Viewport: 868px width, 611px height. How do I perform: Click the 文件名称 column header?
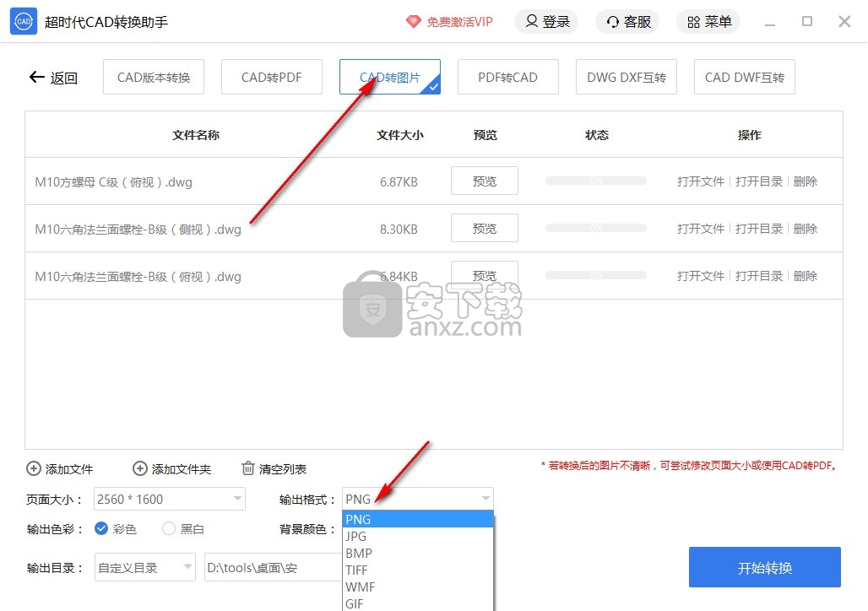196,135
